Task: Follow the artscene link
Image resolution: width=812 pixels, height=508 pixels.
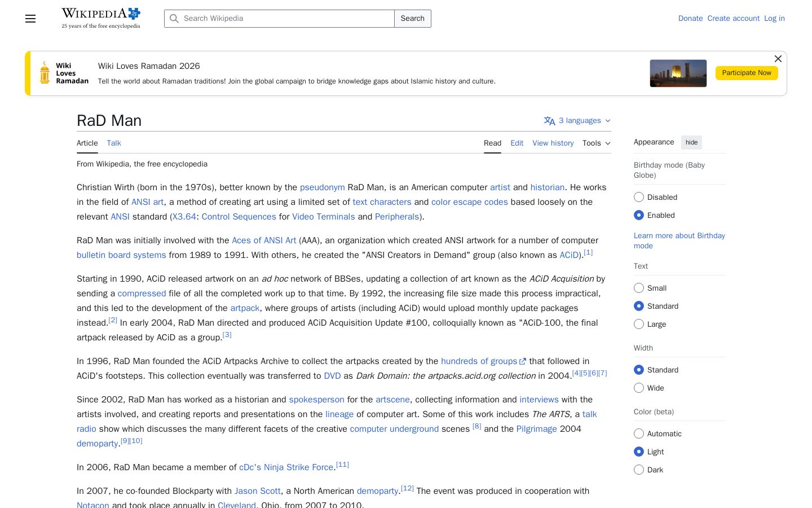Action: coord(393,400)
